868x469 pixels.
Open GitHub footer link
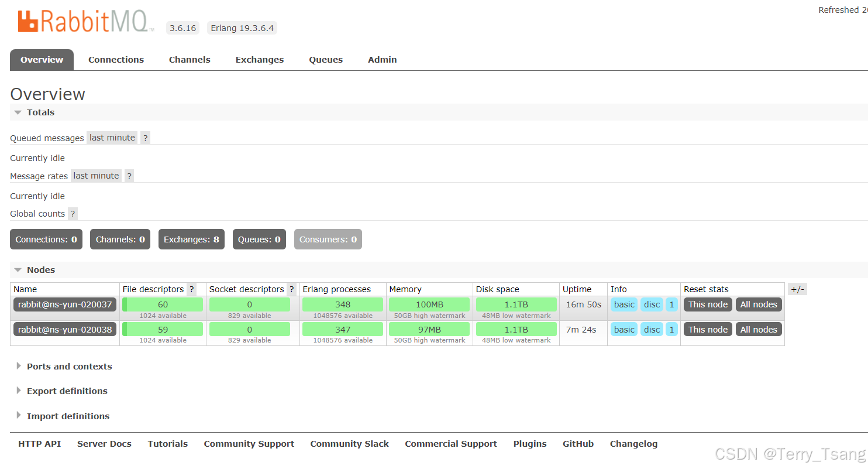[578, 444]
